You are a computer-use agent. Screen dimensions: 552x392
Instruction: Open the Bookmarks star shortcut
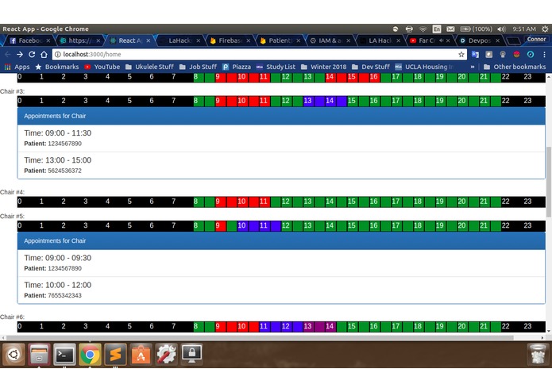click(x=56, y=67)
